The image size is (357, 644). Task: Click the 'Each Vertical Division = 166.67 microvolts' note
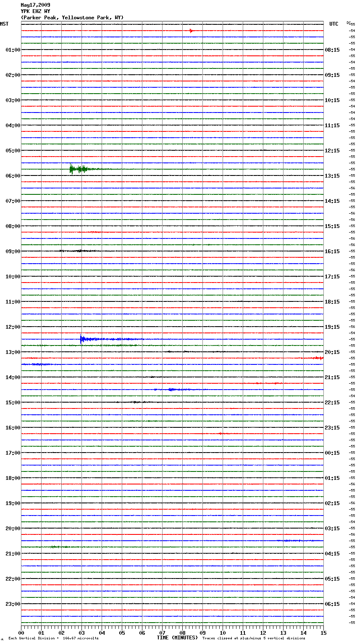pos(54,639)
